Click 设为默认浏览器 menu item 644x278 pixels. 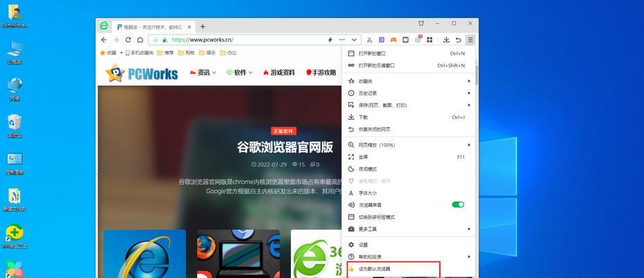[x=409, y=269]
